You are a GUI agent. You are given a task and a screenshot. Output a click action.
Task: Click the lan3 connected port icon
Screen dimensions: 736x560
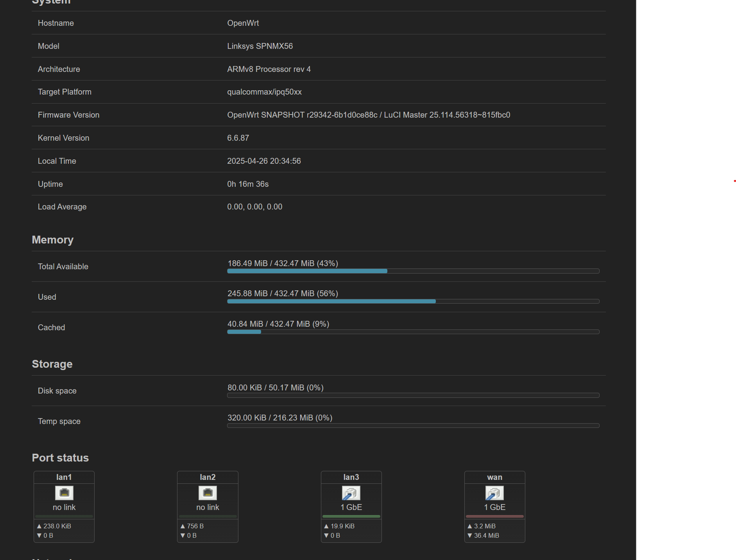point(351,493)
